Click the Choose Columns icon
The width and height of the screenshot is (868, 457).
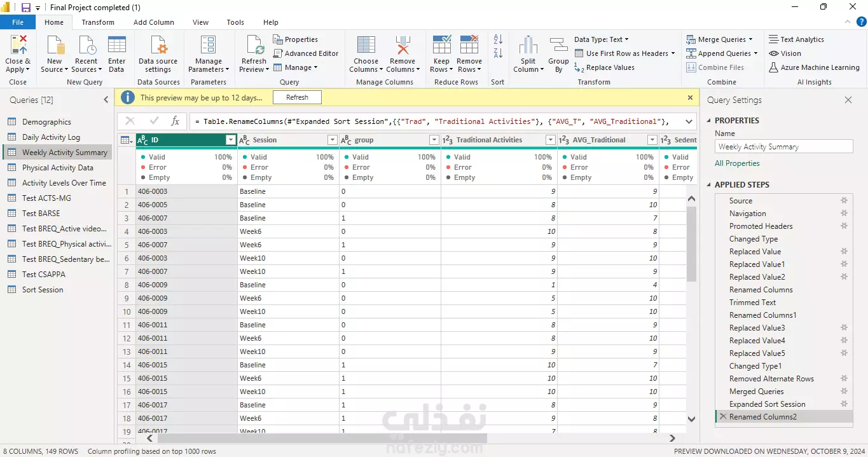point(366,46)
